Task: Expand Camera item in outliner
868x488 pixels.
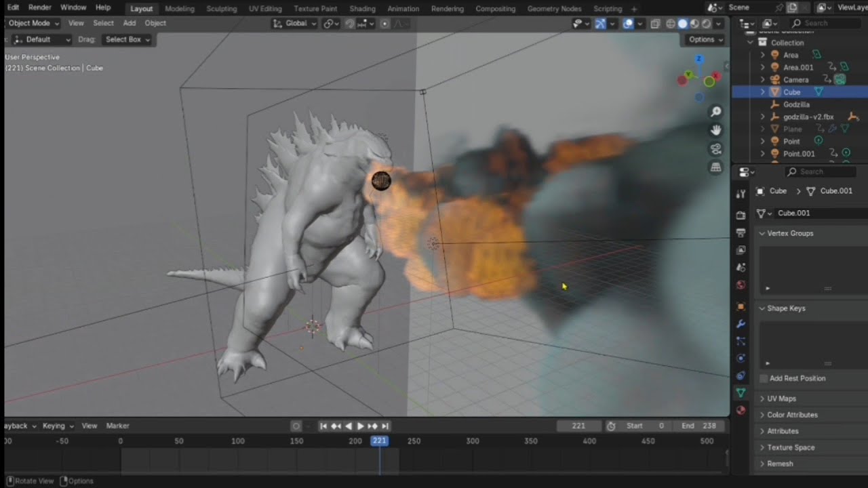Action: click(x=762, y=79)
